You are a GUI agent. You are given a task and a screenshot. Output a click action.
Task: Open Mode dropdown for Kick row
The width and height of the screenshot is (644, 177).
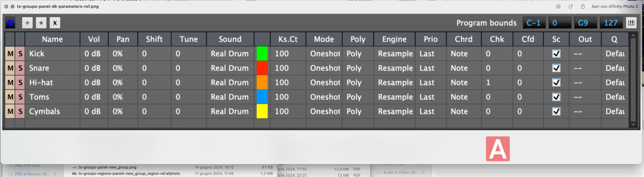tap(324, 54)
